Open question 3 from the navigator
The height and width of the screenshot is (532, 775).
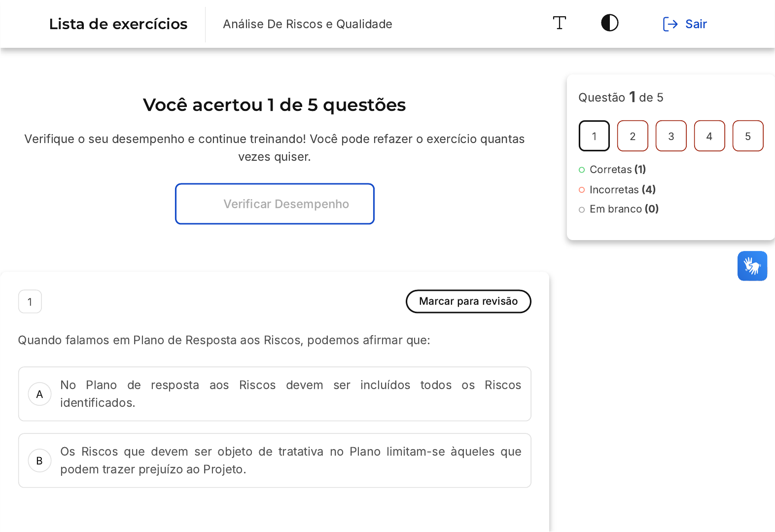pos(671,136)
